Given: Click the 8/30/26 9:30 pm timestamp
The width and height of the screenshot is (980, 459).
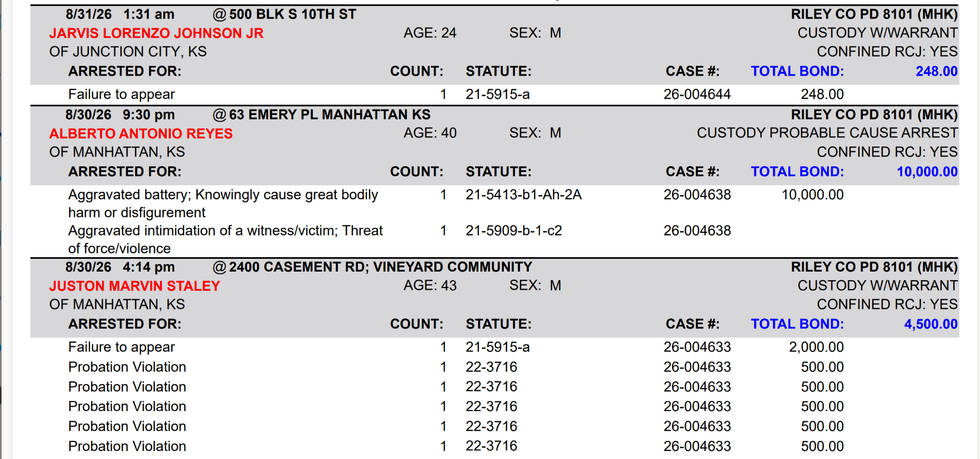Looking at the screenshot, I should (120, 115).
